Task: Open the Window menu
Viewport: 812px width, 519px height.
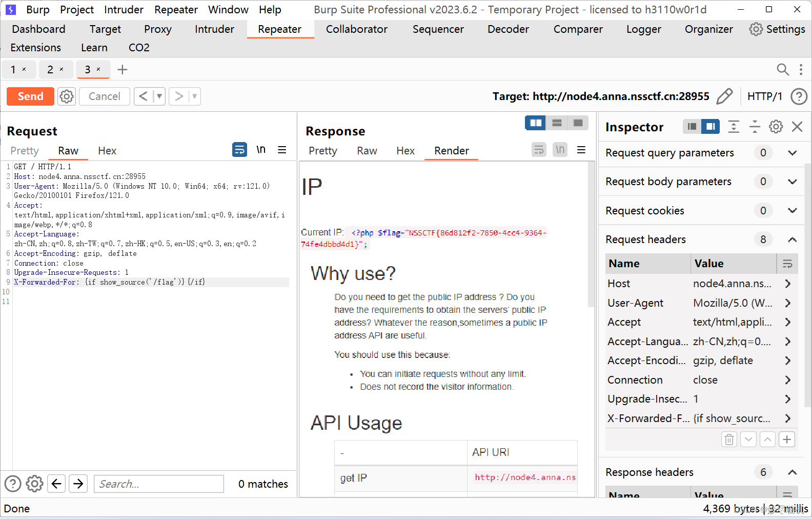Action: (x=228, y=10)
